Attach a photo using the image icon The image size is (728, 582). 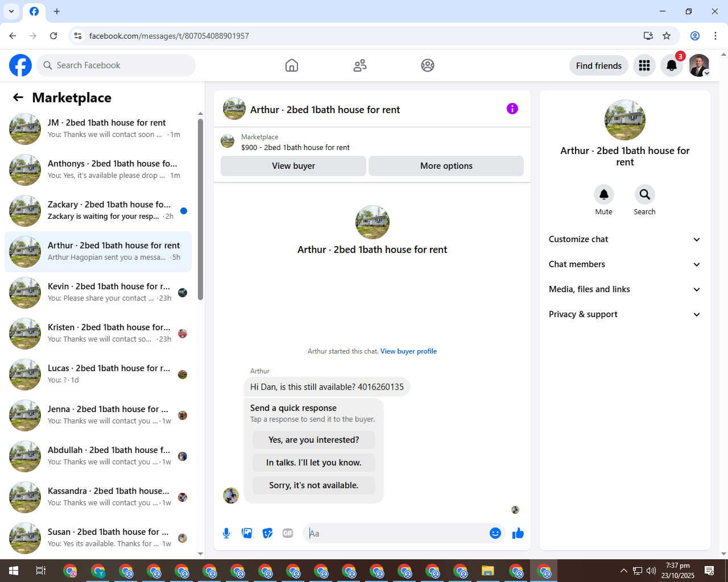click(x=247, y=533)
